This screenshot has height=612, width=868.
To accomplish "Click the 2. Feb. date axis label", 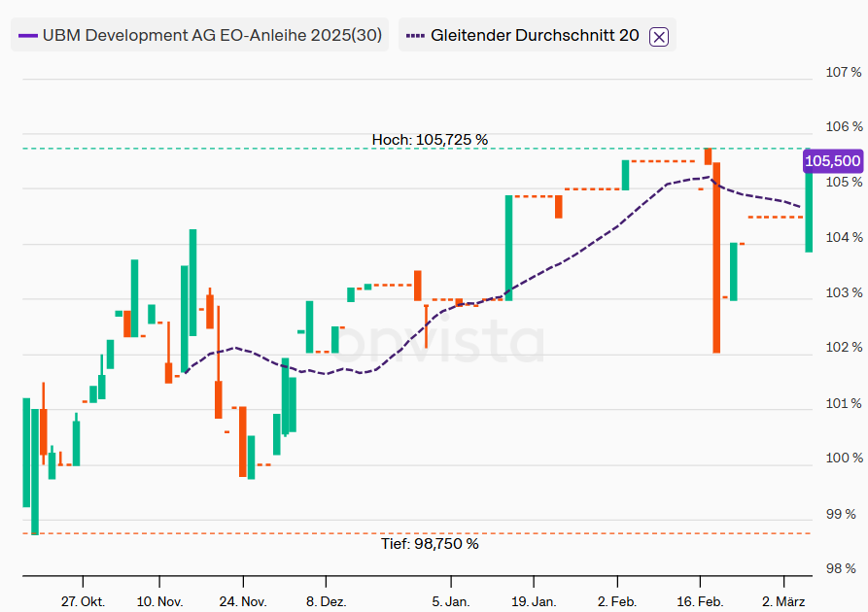I will (x=617, y=601).
